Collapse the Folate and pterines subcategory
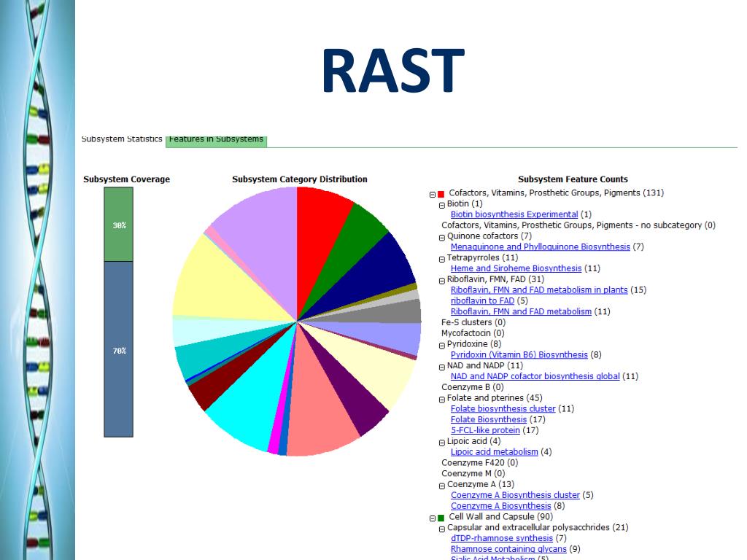This screenshot has width=747, height=560. (441, 400)
